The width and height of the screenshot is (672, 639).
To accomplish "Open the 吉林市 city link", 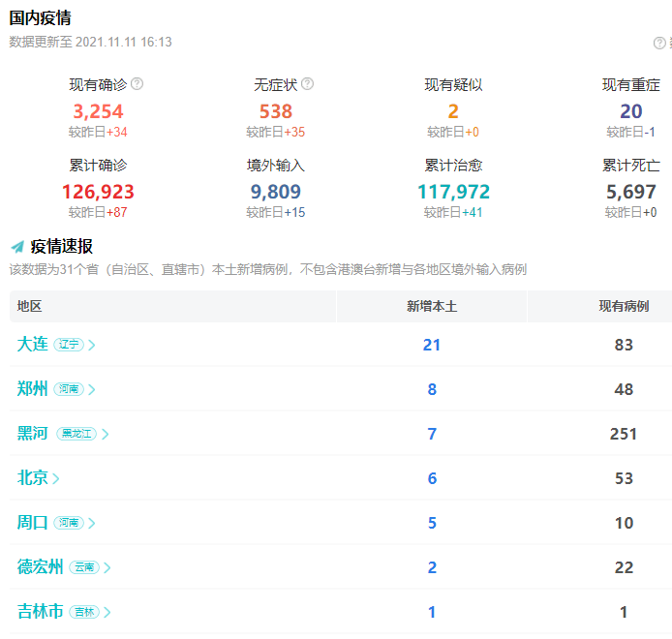I will click(x=40, y=612).
